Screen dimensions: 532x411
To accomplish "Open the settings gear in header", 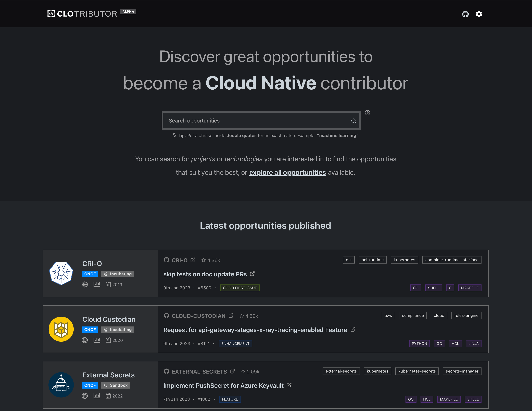I will tap(479, 14).
